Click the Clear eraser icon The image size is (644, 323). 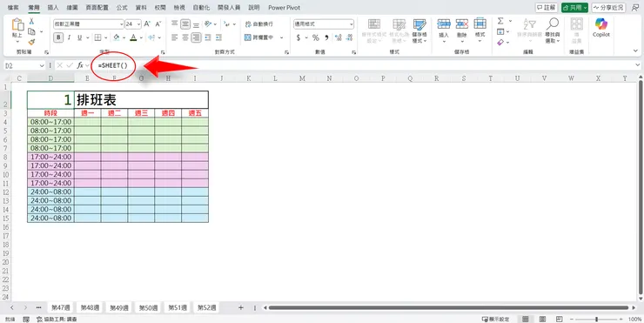coord(500,43)
